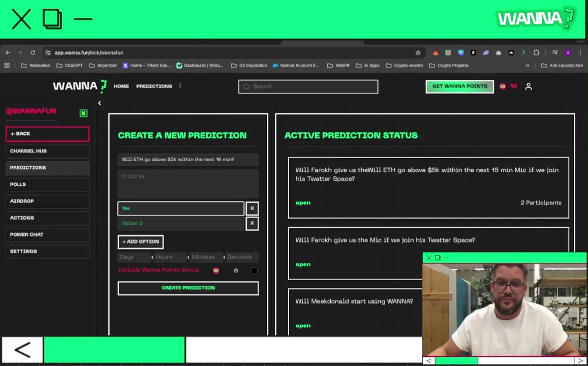Open ACTIONS in the sidebar
The height and width of the screenshot is (366, 588).
click(x=48, y=218)
